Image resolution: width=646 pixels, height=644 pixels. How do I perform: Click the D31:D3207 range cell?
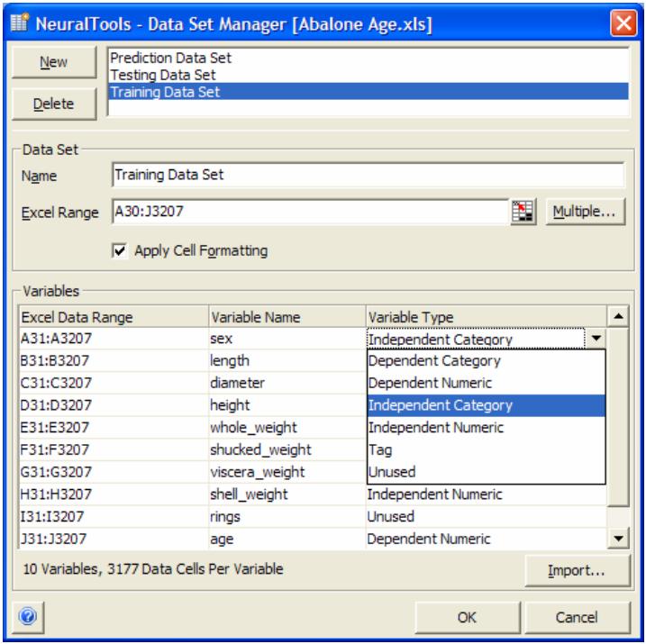(x=114, y=405)
